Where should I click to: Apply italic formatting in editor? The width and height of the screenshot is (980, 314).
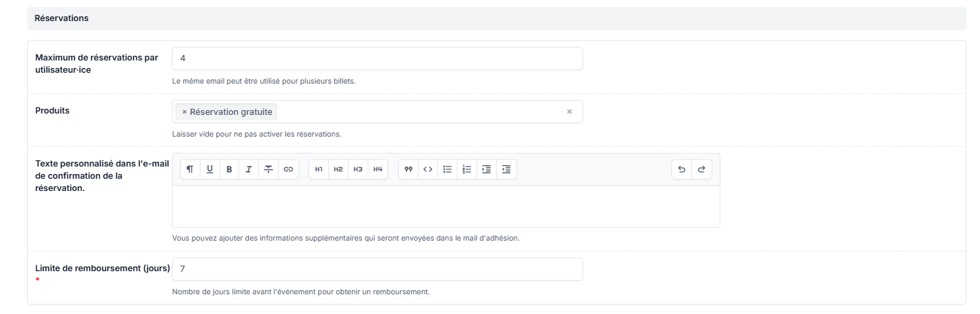(x=249, y=169)
